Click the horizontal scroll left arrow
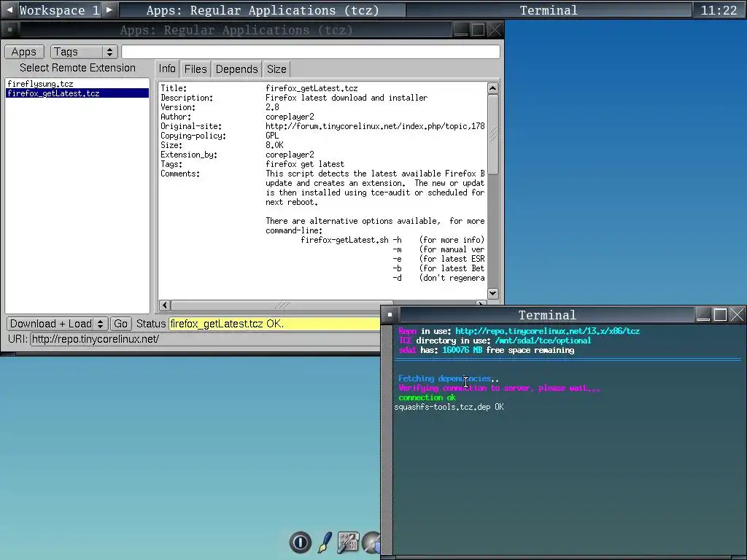This screenshot has height=560, width=747. (165, 305)
